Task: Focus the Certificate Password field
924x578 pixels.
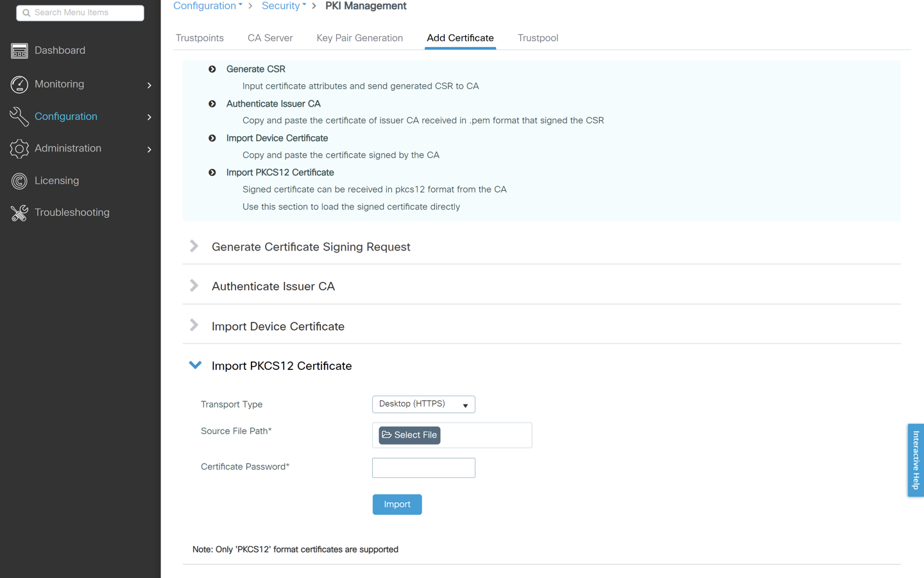Action: click(x=424, y=468)
